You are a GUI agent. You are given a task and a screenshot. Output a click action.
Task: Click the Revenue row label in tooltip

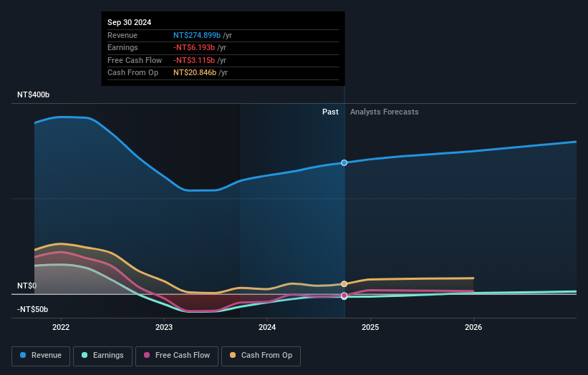[122, 35]
